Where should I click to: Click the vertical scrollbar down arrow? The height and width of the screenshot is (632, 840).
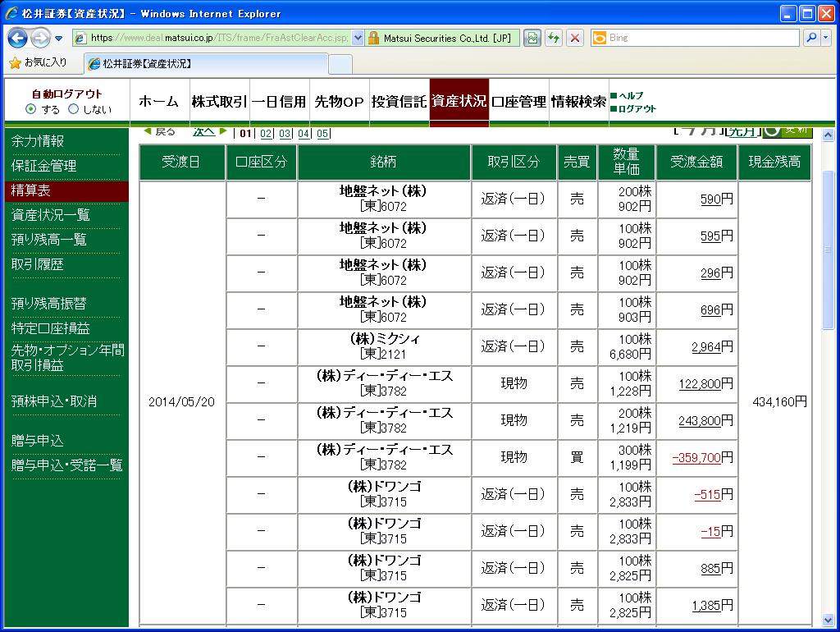828,621
